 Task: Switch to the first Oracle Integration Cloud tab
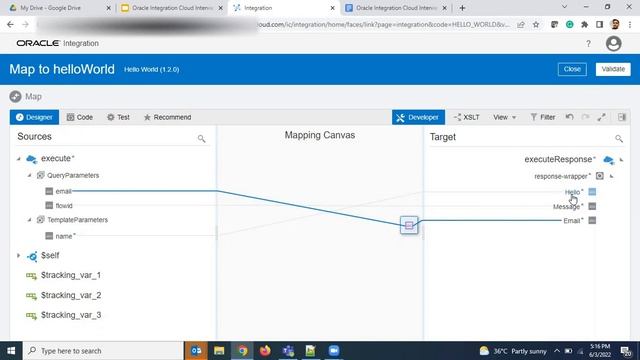point(173,8)
